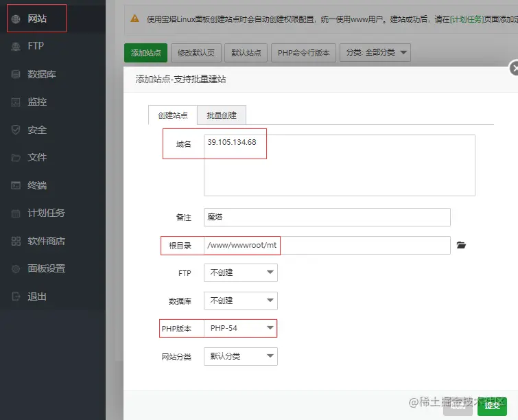The width and height of the screenshot is (518, 420).
Task: Open the FTP sidebar section
Action: 36,46
